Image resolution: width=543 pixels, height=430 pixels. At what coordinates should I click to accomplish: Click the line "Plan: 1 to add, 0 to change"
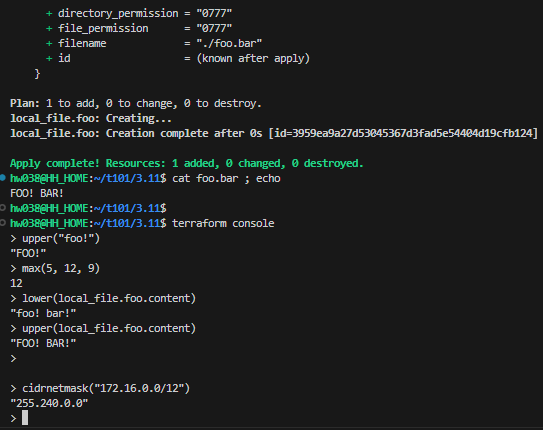pyautogui.click(x=93, y=104)
